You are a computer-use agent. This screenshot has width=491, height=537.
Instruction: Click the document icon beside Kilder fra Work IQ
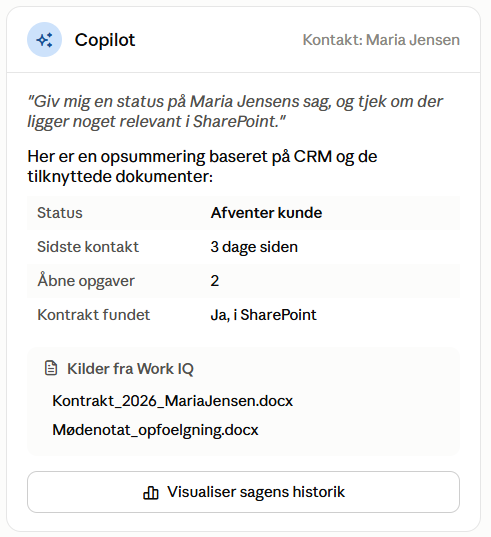tap(51, 368)
